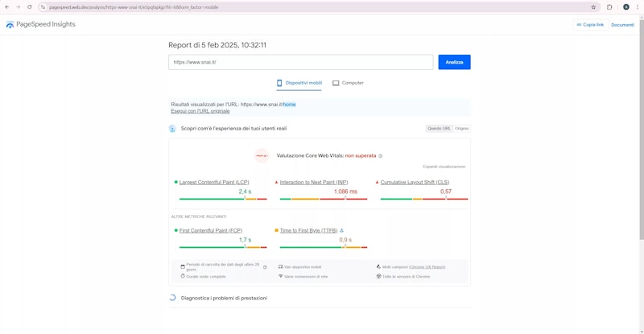Screen dimensions: 644x334
Task: Open the Esegui con l'URL originale link
Action: (200, 111)
